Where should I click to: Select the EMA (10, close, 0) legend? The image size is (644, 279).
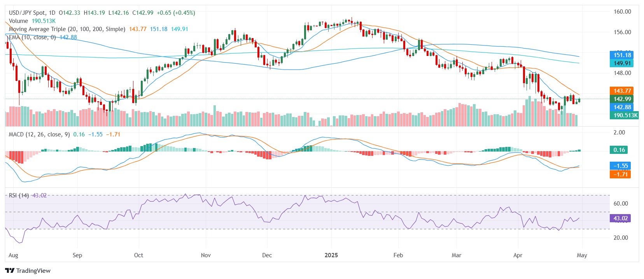point(32,37)
